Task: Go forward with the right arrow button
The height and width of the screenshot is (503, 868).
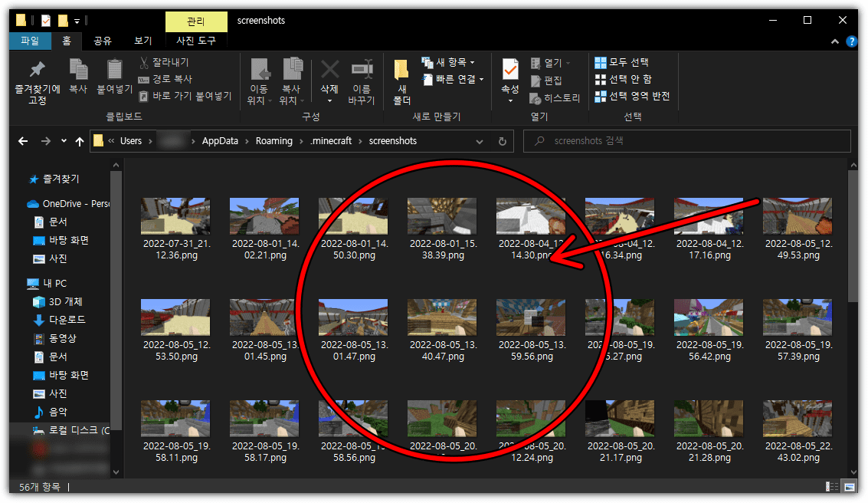Action: click(x=46, y=141)
